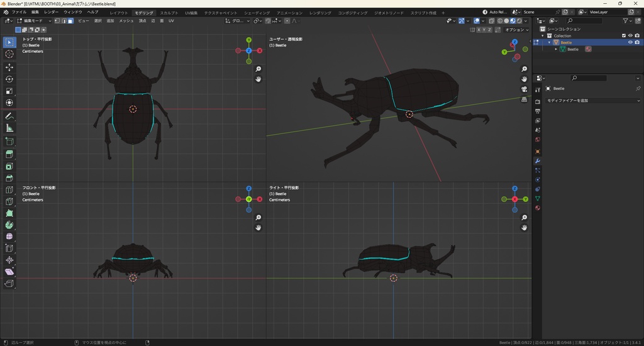Select the Cursor tool in left toolbar
This screenshot has height=346, width=644.
pos(9,54)
